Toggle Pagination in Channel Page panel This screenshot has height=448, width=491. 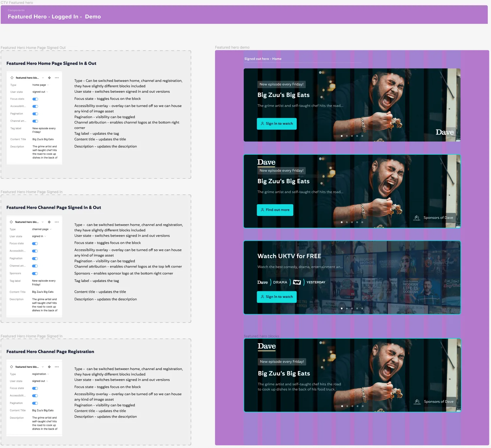(x=35, y=258)
